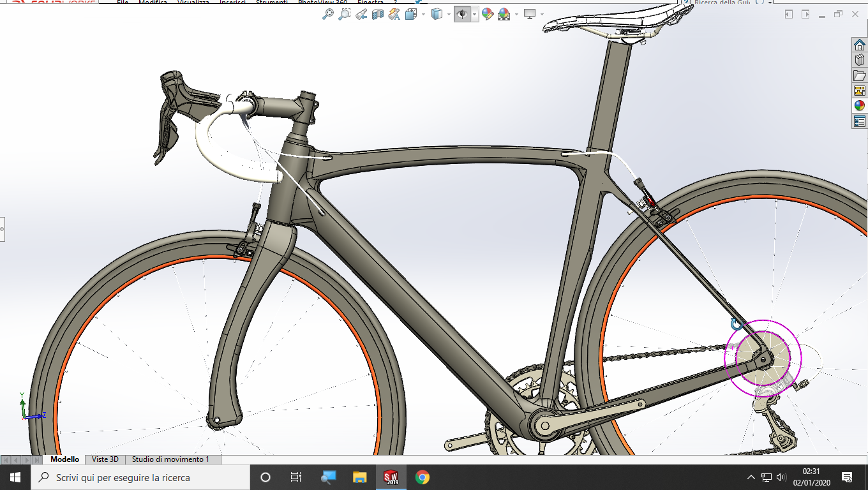This screenshot has height=490, width=868.
Task: Toggle the Hide/Show Items eye button
Action: point(463,14)
